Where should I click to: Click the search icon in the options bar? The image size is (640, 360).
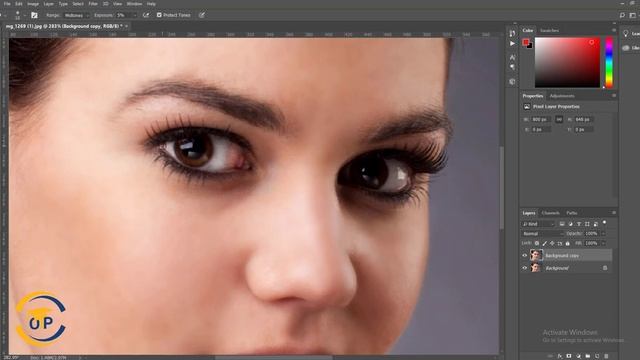click(x=622, y=15)
